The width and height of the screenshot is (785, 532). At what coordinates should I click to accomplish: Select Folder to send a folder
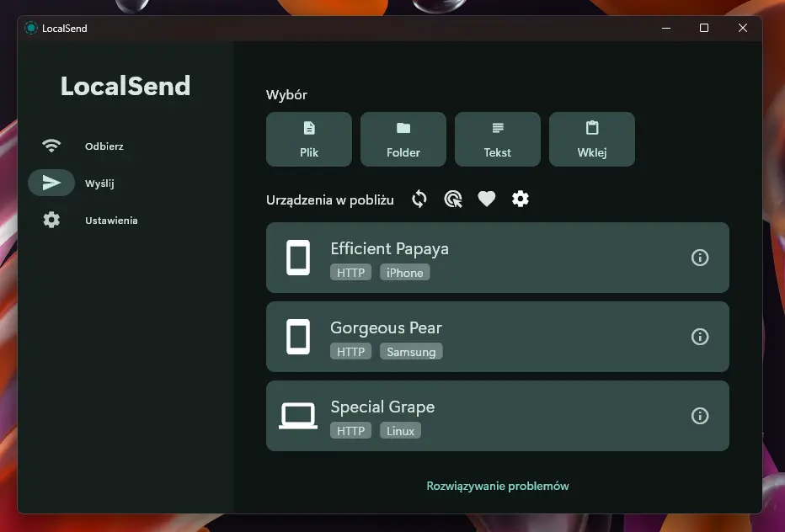[403, 139]
